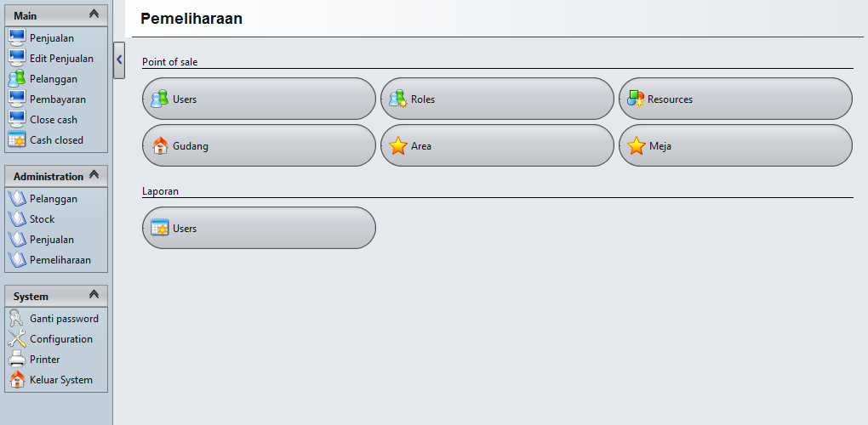
Task: Select Close cash in Main menu
Action: click(54, 120)
